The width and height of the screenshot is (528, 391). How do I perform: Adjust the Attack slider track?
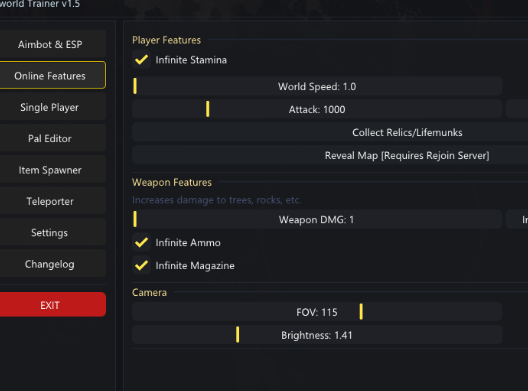317,109
